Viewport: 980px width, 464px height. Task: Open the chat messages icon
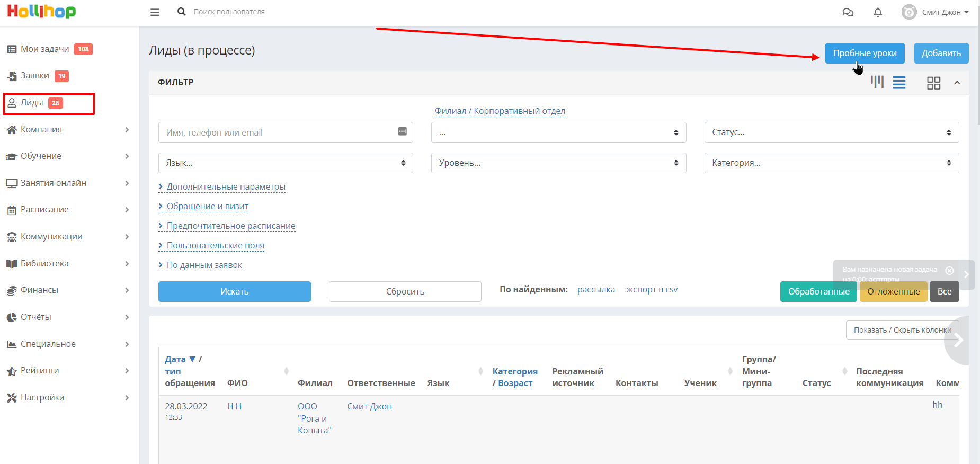coord(848,12)
